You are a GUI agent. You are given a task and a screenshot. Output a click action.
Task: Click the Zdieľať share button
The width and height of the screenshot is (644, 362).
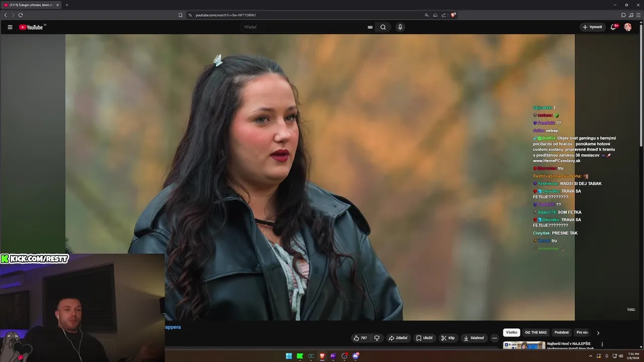point(398,338)
